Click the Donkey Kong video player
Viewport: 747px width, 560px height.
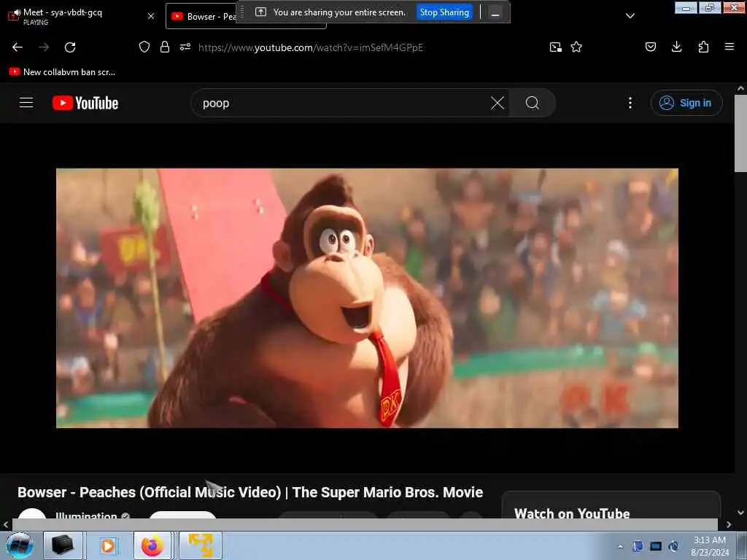[x=367, y=298]
